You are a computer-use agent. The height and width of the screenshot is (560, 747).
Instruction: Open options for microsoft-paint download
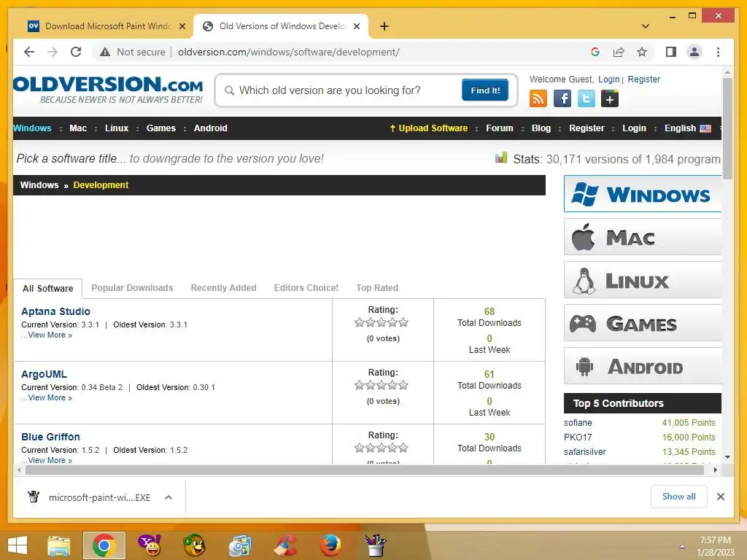point(169,497)
